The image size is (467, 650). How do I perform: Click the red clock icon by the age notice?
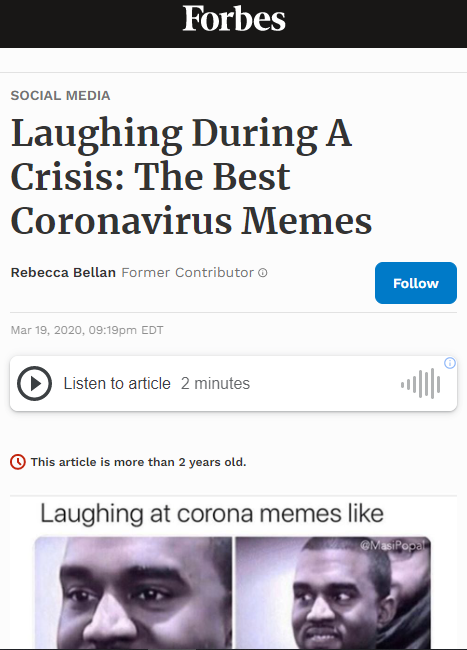(18, 462)
